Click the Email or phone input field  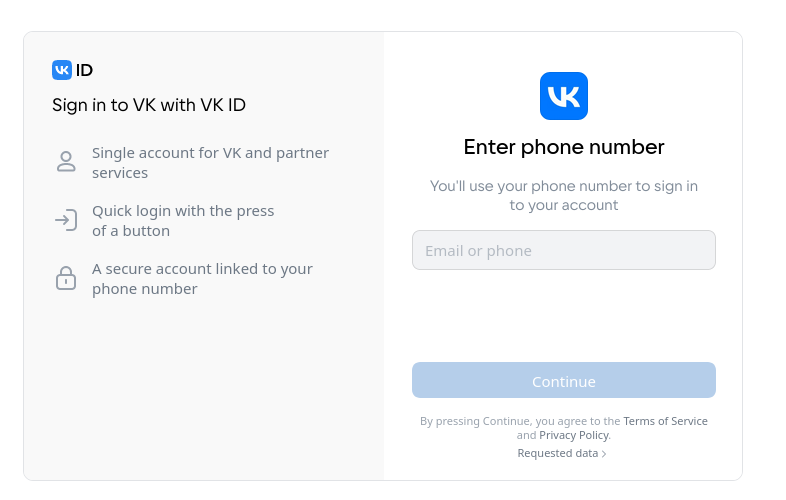point(563,250)
